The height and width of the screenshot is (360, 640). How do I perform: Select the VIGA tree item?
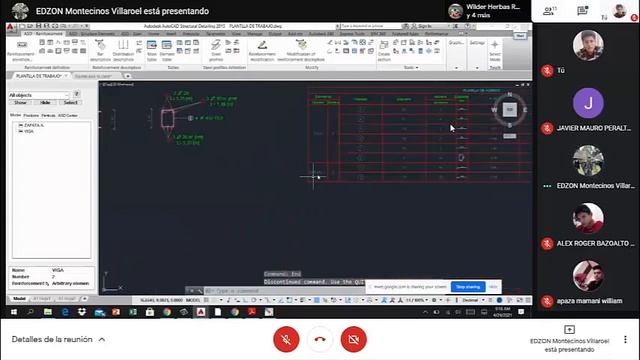[29, 131]
